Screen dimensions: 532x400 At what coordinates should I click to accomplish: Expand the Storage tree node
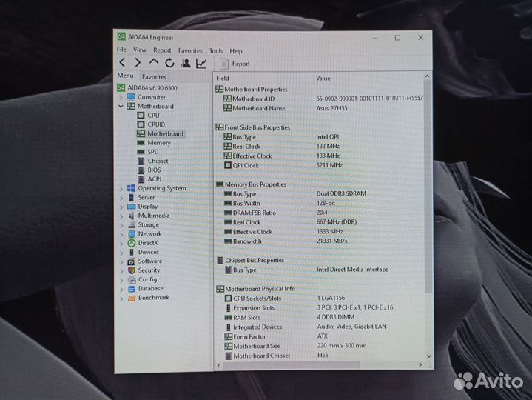(x=121, y=225)
